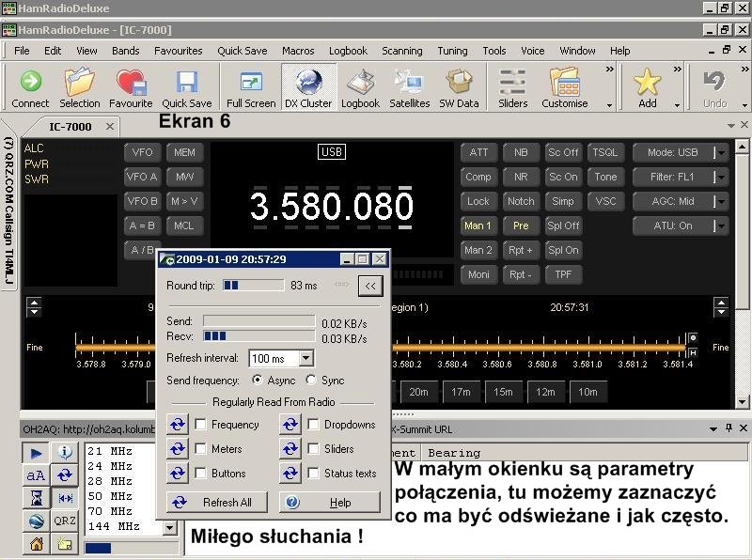Open the MHz band list dropdown arrow

click(169, 528)
